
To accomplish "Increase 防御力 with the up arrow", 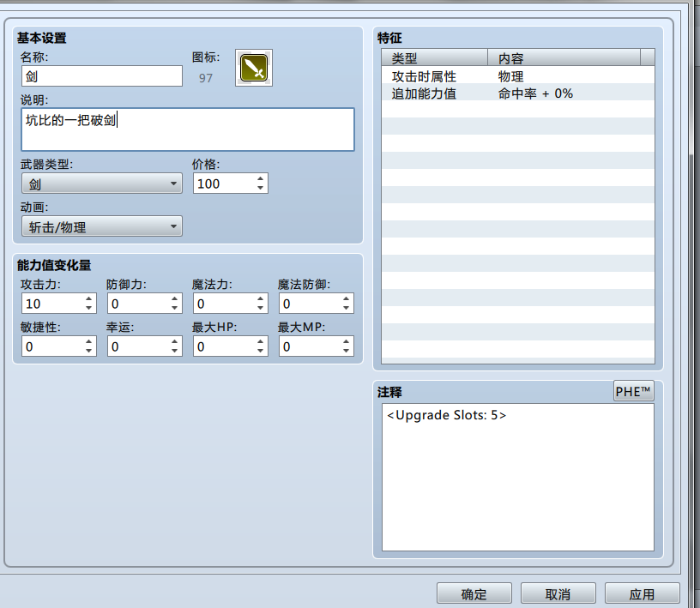I will 174,298.
